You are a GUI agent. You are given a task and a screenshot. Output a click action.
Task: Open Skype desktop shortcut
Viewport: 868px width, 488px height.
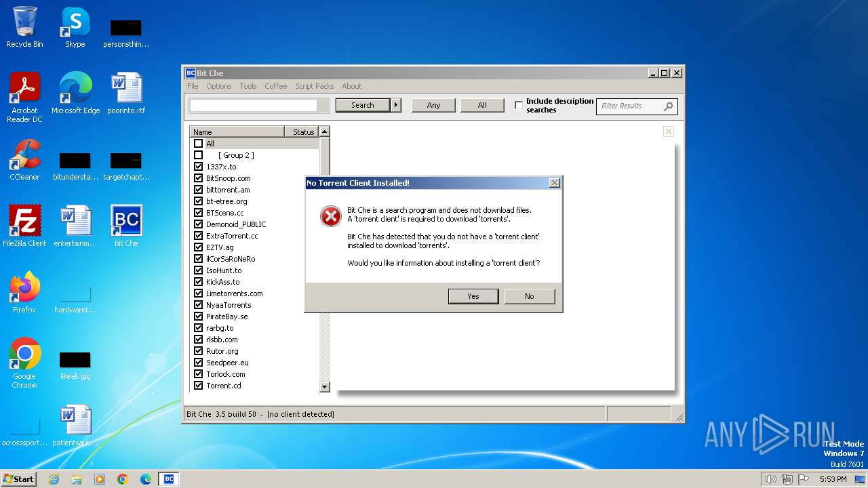pyautogui.click(x=75, y=27)
